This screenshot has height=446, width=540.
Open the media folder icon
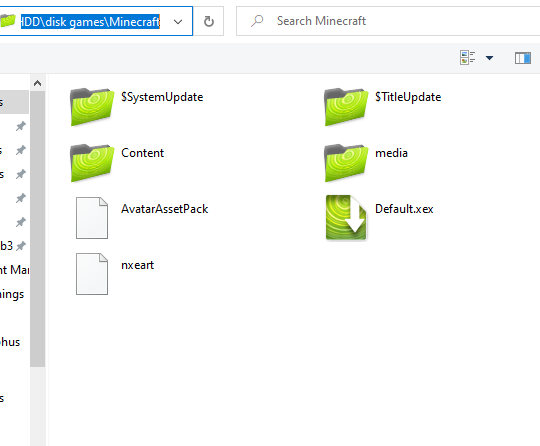pos(346,163)
